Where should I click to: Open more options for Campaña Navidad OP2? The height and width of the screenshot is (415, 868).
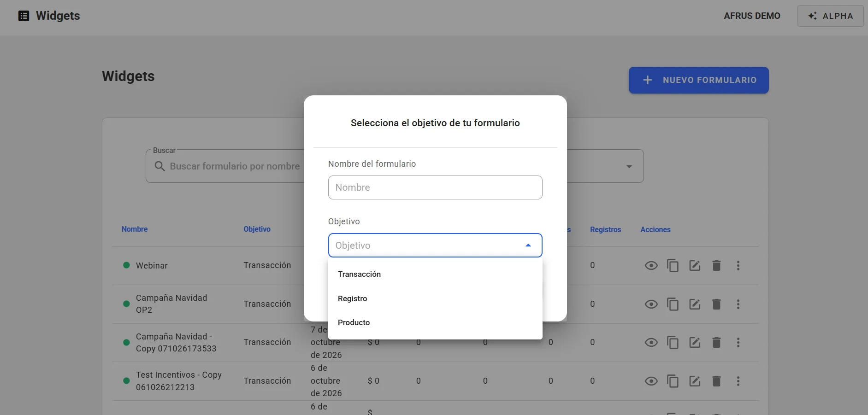point(738,304)
